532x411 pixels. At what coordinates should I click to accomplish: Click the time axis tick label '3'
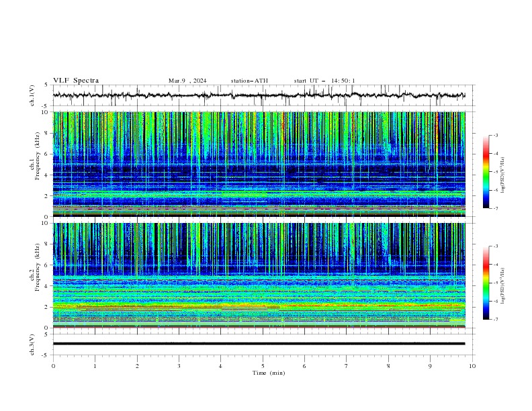tap(179, 366)
